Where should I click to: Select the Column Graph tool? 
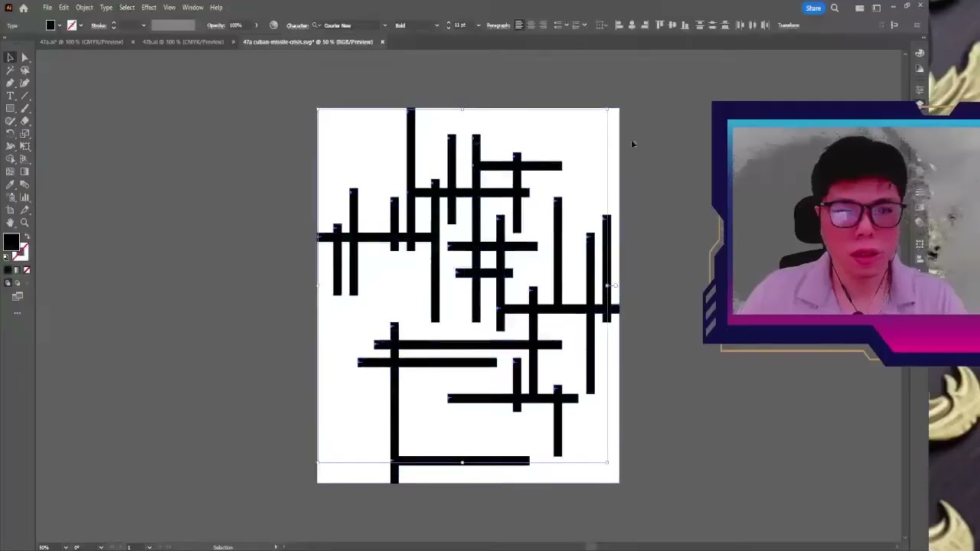[24, 197]
